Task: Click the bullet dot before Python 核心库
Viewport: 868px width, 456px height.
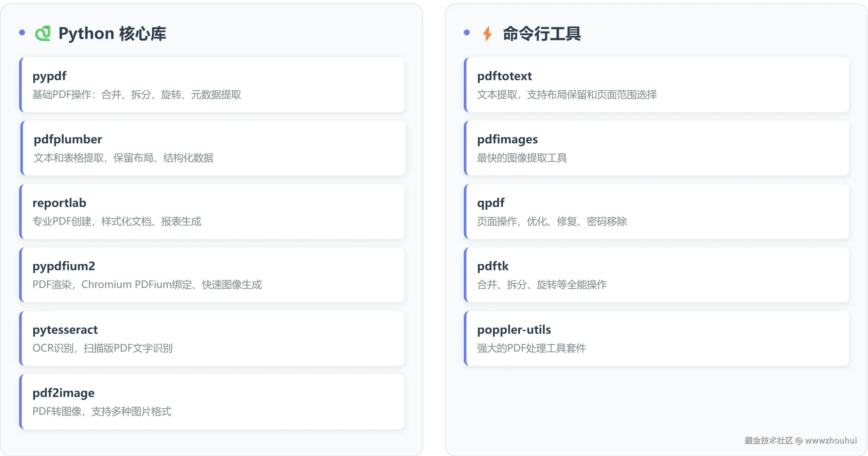Action: pos(22,33)
